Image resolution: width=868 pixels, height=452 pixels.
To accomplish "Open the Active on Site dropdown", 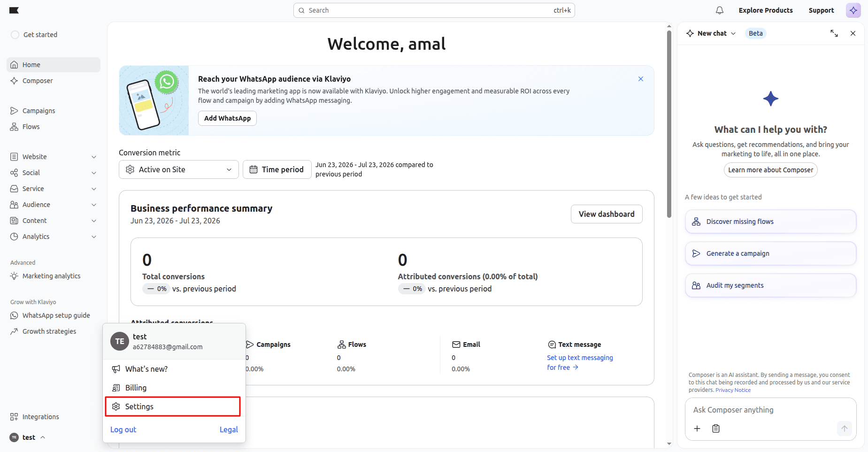I will pos(178,169).
